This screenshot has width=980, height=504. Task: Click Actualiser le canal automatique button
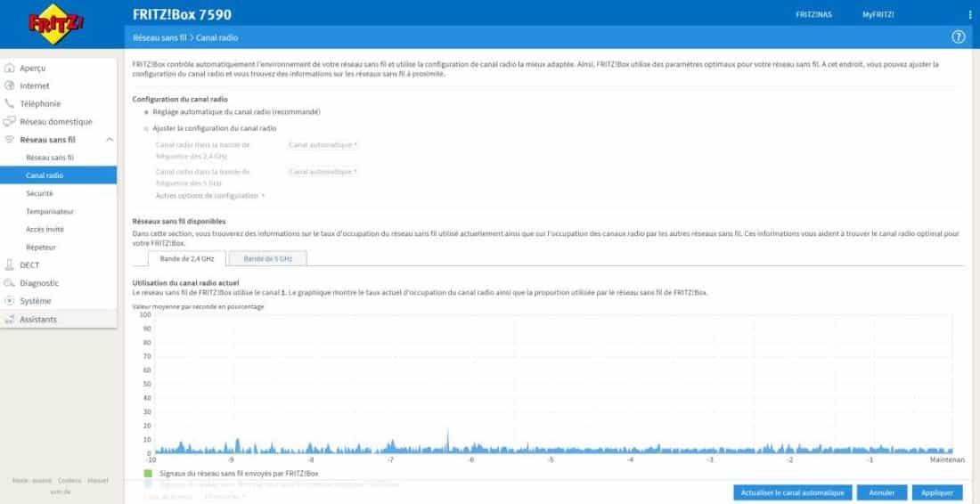(x=793, y=492)
